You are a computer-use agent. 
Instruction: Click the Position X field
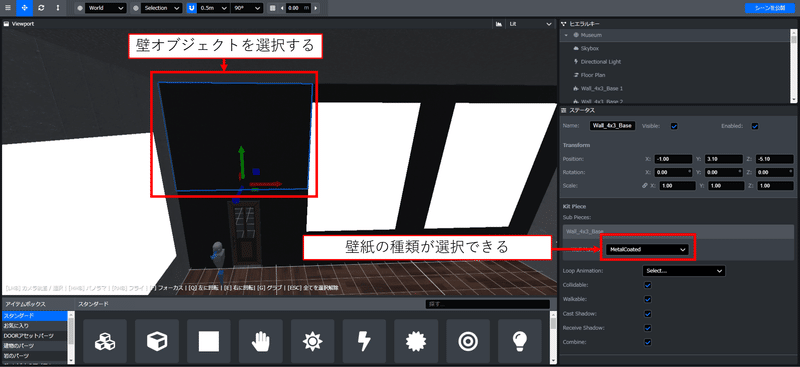tap(673, 159)
